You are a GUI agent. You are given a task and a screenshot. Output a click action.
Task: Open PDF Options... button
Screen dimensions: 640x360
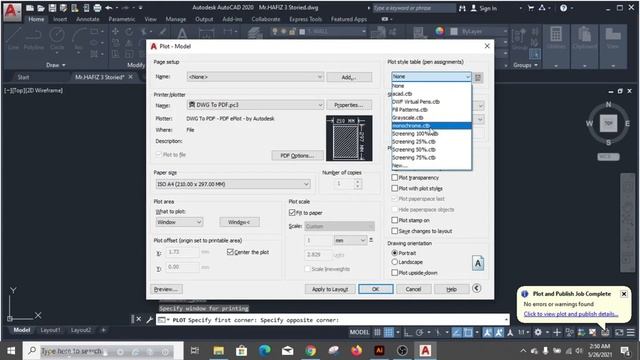click(x=297, y=156)
